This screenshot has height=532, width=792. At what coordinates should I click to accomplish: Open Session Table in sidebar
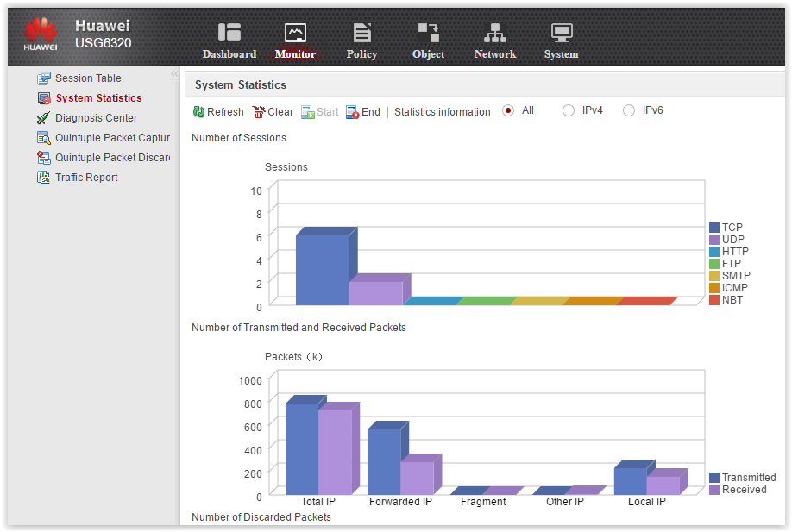pos(88,78)
